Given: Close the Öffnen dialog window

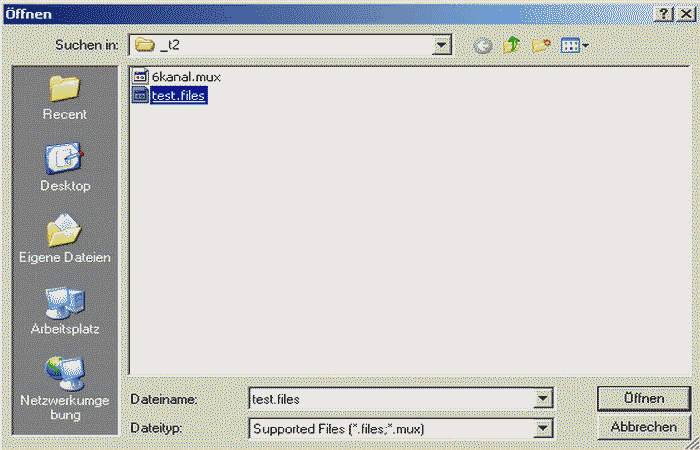Looking at the screenshot, I should pos(684,13).
